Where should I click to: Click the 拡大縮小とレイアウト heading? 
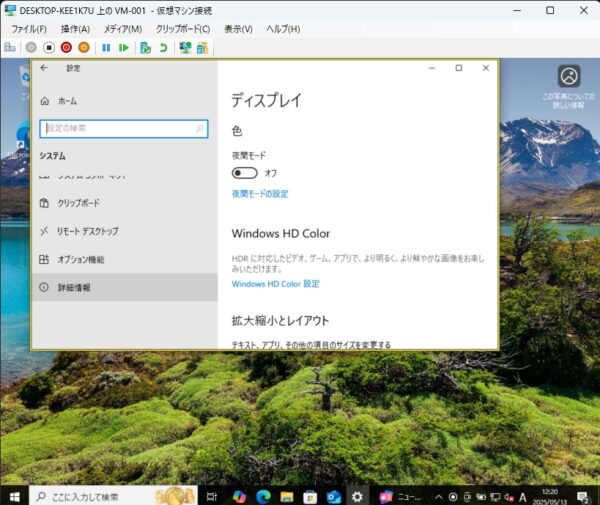tap(280, 321)
